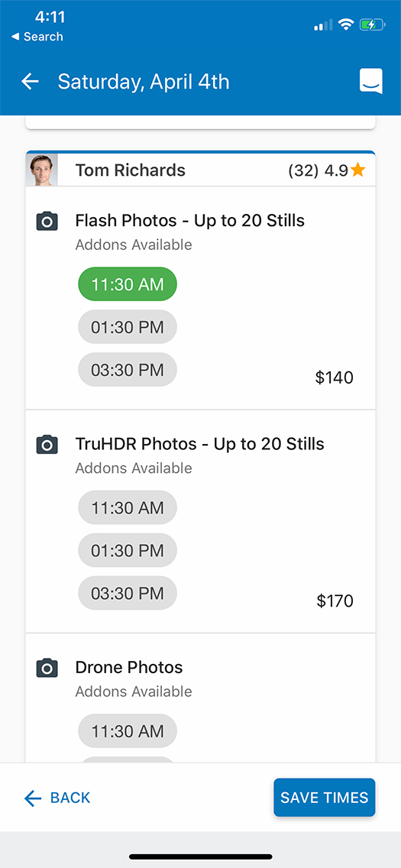Viewport: 401px width, 868px height.
Task: Open the chat message icon in header
Action: [x=370, y=81]
